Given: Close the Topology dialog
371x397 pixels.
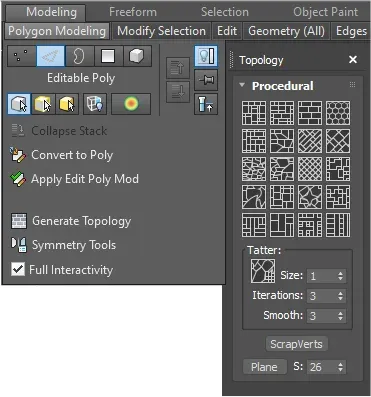Looking at the screenshot, I should click(353, 60).
